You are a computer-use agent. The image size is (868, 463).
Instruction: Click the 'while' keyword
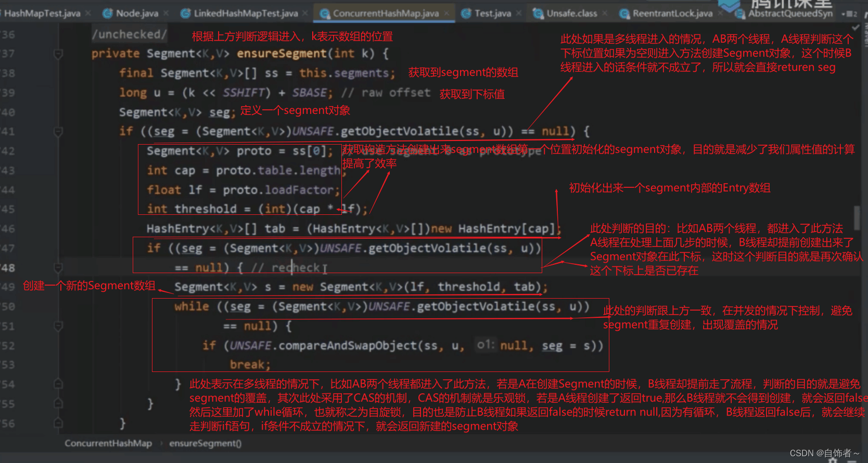[x=192, y=306]
